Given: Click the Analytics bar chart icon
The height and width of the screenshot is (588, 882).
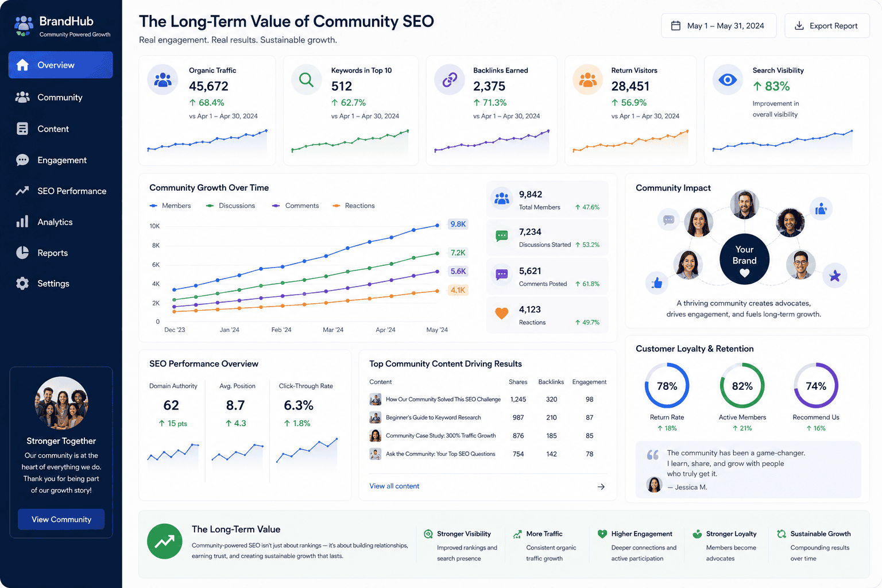Looking at the screenshot, I should coord(22,222).
